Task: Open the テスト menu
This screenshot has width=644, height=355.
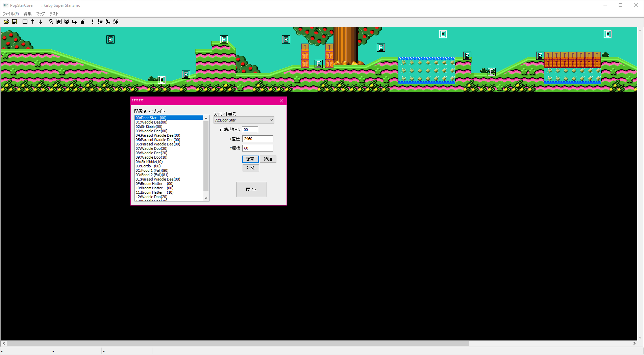Action: click(x=54, y=14)
